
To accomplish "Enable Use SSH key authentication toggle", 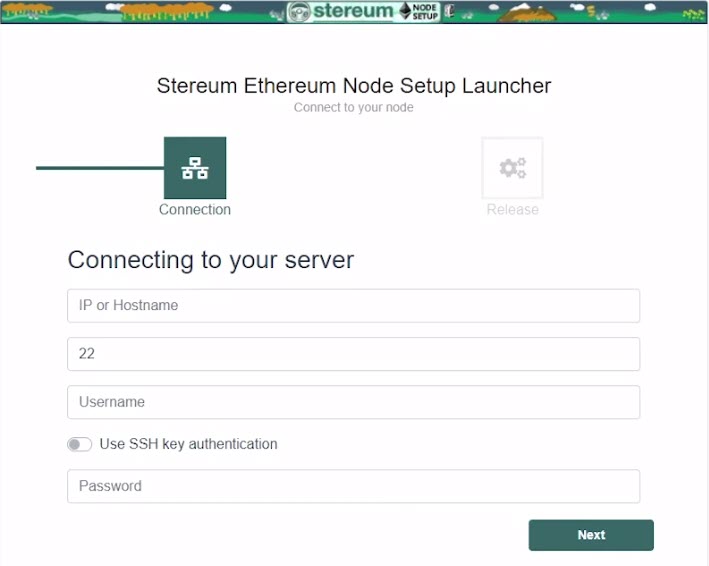I will (80, 444).
